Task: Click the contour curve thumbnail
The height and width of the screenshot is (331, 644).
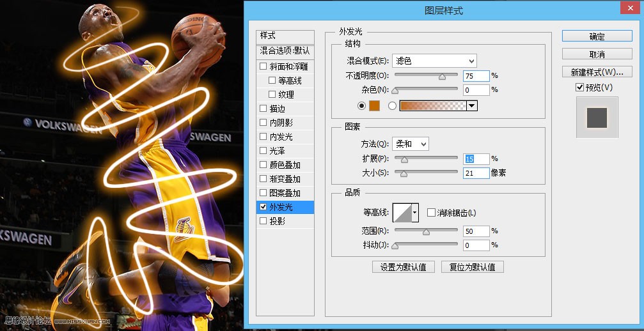Action: pos(402,212)
